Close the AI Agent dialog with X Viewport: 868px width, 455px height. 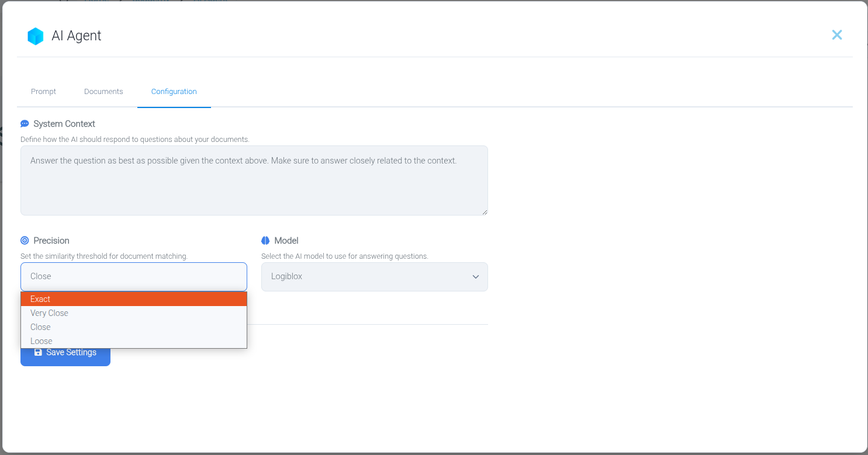836,35
